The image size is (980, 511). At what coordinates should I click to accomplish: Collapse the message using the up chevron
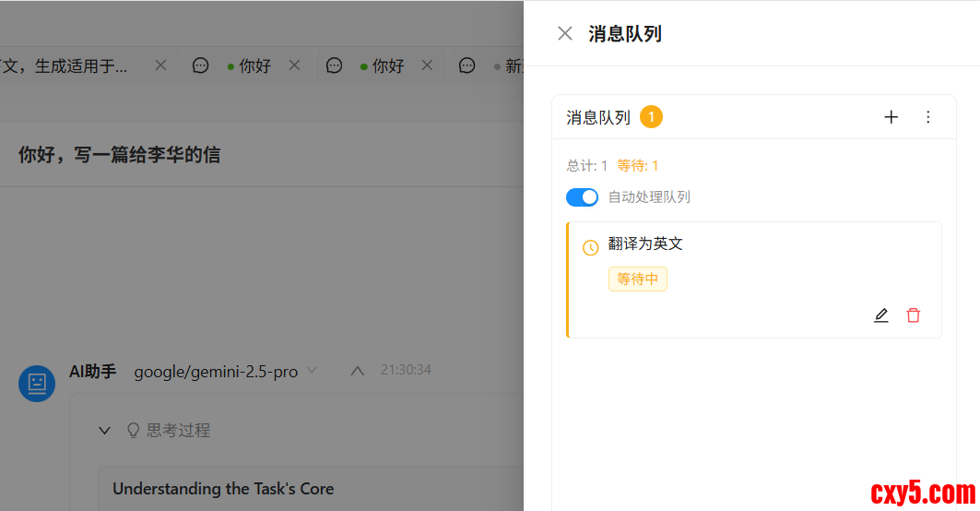coord(358,371)
